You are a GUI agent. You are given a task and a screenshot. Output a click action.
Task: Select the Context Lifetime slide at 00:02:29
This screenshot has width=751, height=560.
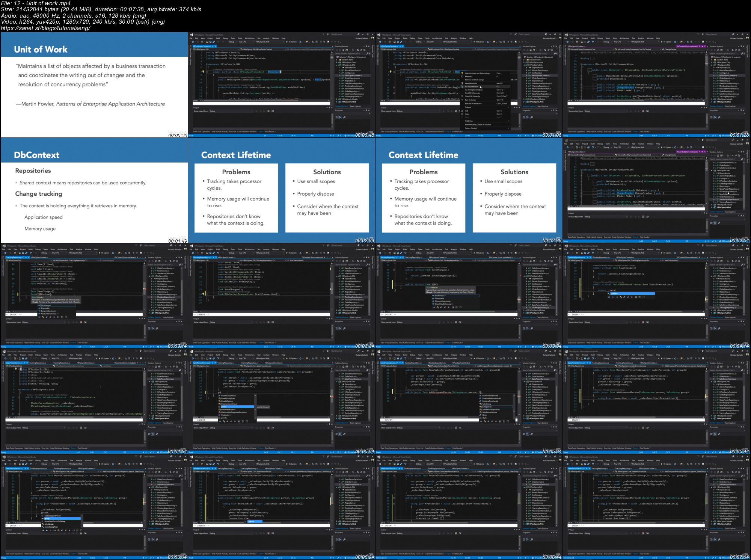469,190
